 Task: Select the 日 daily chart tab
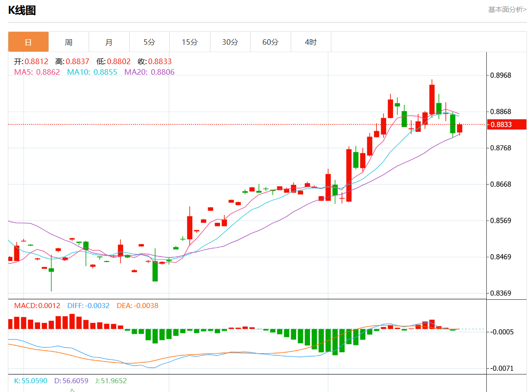[x=29, y=42]
